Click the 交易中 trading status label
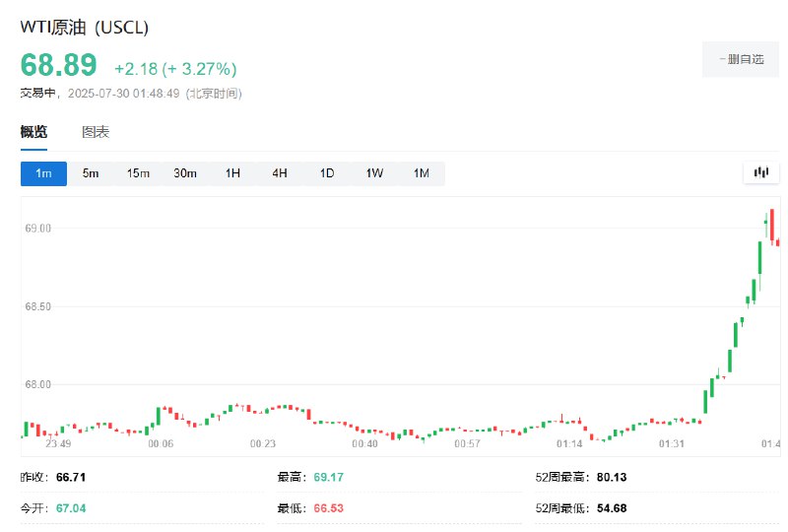788x532 pixels. coord(37,94)
